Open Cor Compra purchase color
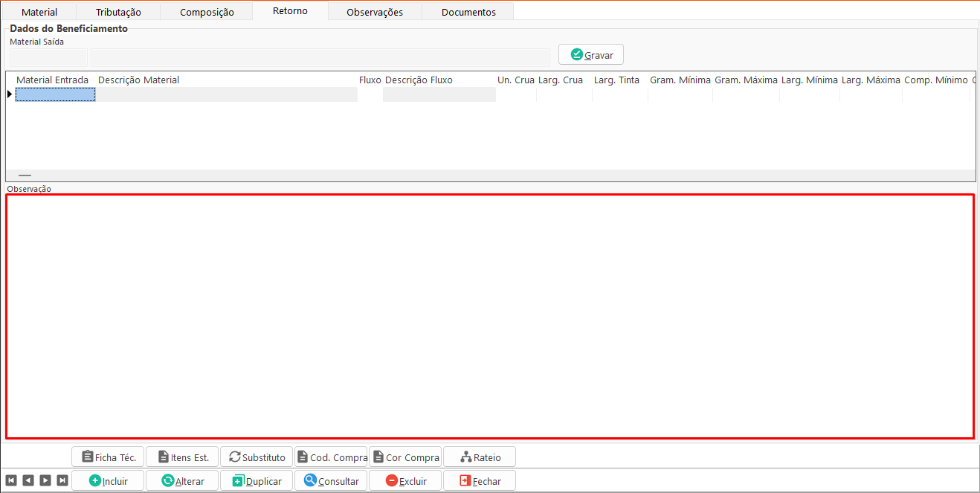Image resolution: width=980 pixels, height=493 pixels. click(405, 457)
